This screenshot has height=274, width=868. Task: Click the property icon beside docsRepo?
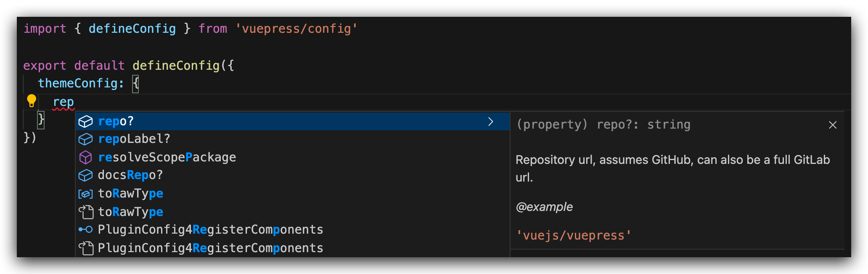[x=85, y=175]
